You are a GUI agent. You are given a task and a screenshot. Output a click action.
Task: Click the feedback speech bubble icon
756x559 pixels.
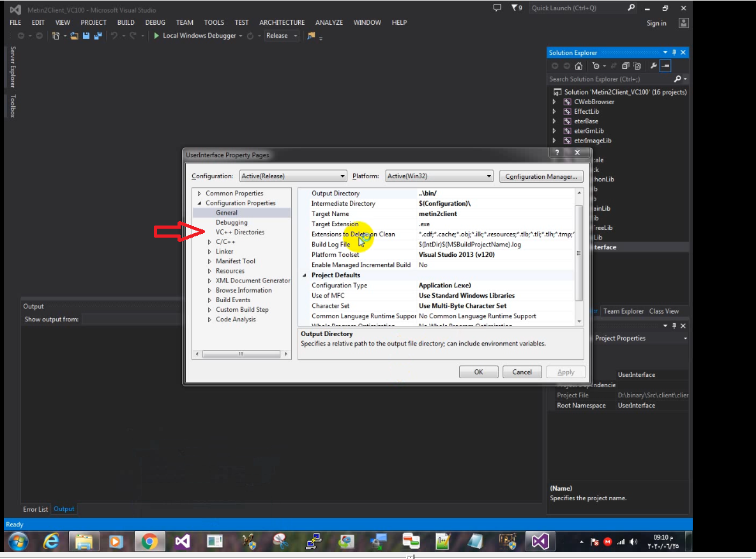[497, 8]
